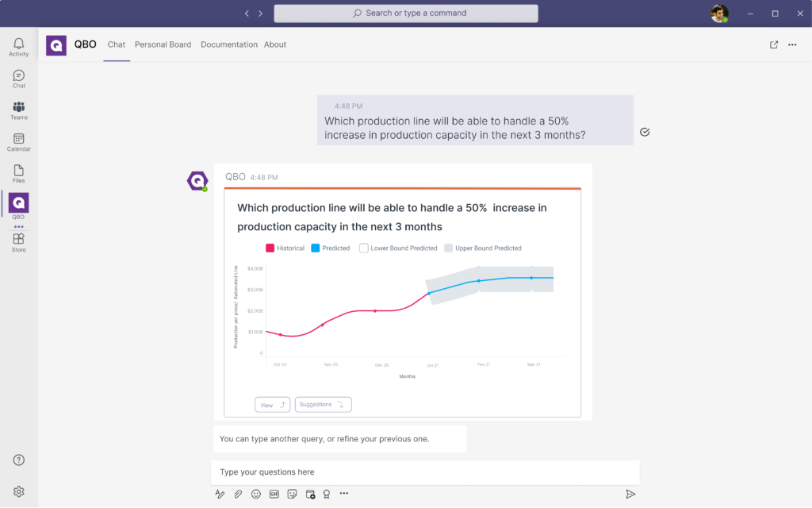Image resolution: width=812 pixels, height=508 pixels.
Task: Open the Activity feed in sidebar
Action: click(18, 47)
